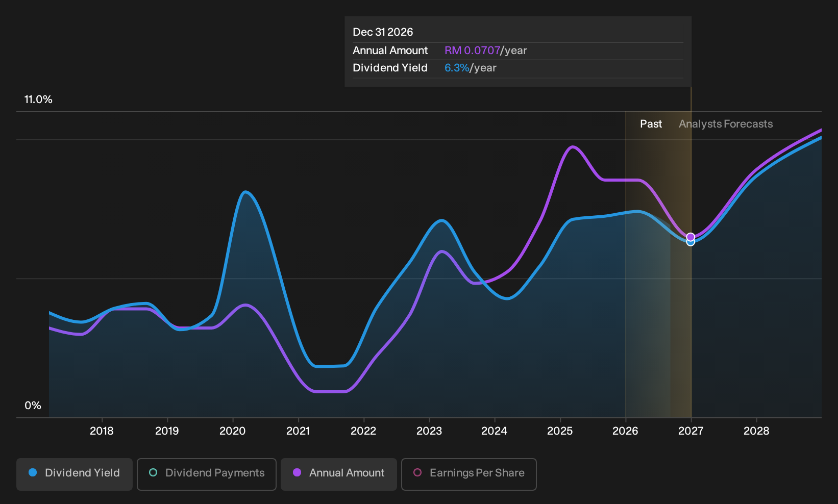
Task: Toggle the Annual Amount legend button
Action: click(x=339, y=474)
